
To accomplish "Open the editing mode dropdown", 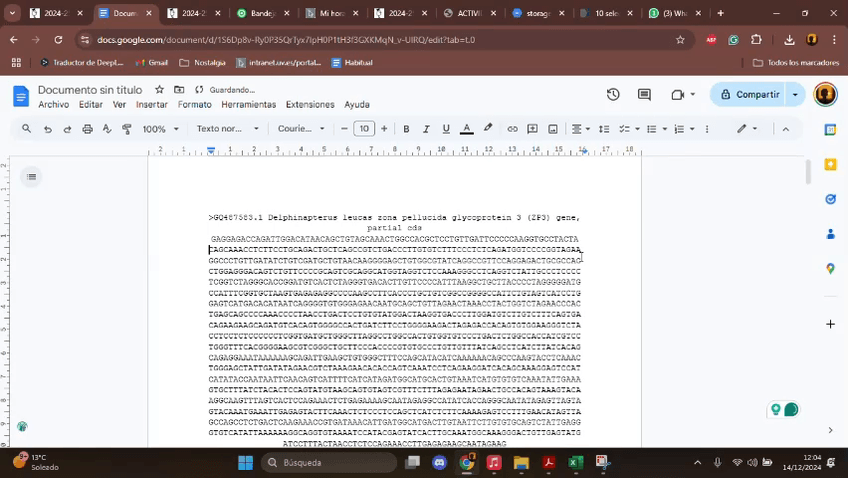I will coord(747,129).
